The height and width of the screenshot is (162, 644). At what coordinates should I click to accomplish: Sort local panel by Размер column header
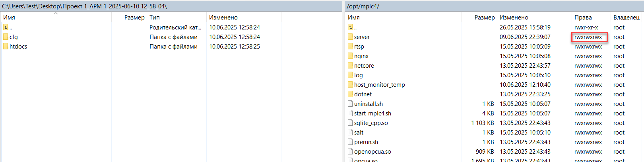(x=134, y=18)
